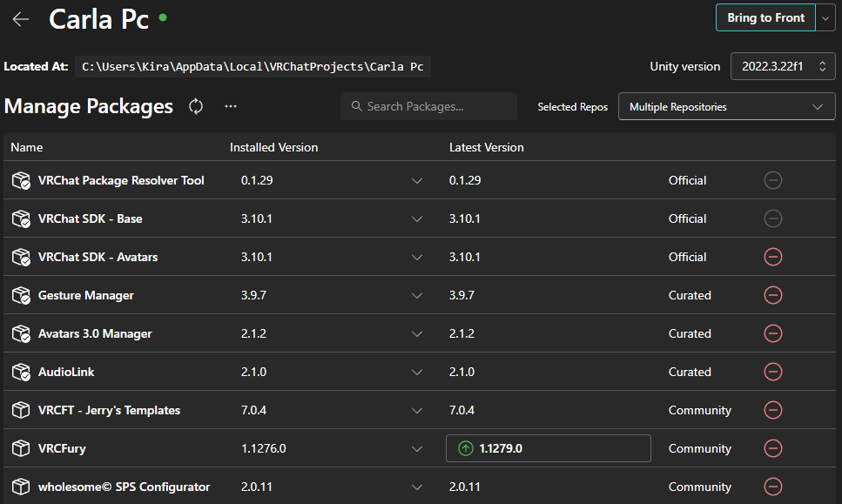
Task: Click the VRChat SDK - Avatars package icon
Action: [22, 257]
